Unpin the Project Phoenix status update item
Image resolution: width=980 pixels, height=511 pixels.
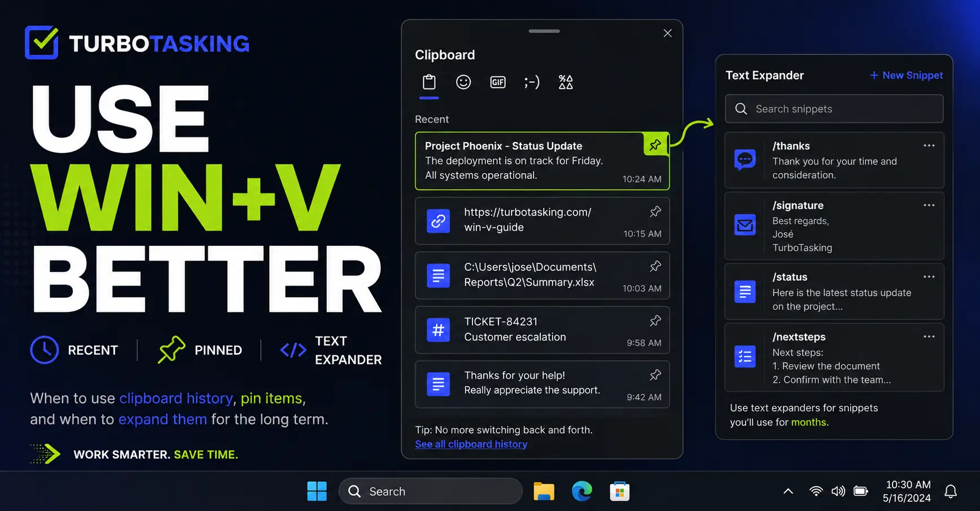(656, 144)
